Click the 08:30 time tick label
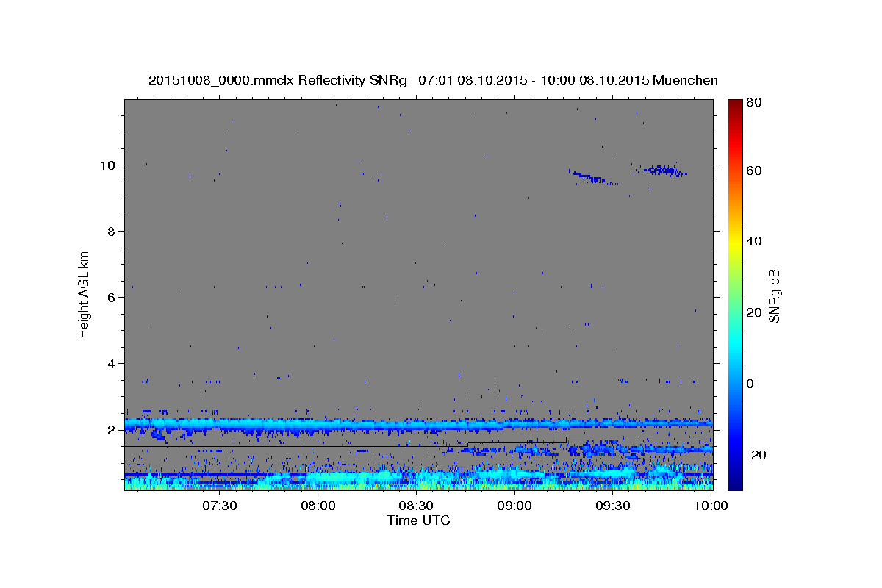This screenshot has height=588, width=882. tap(416, 506)
